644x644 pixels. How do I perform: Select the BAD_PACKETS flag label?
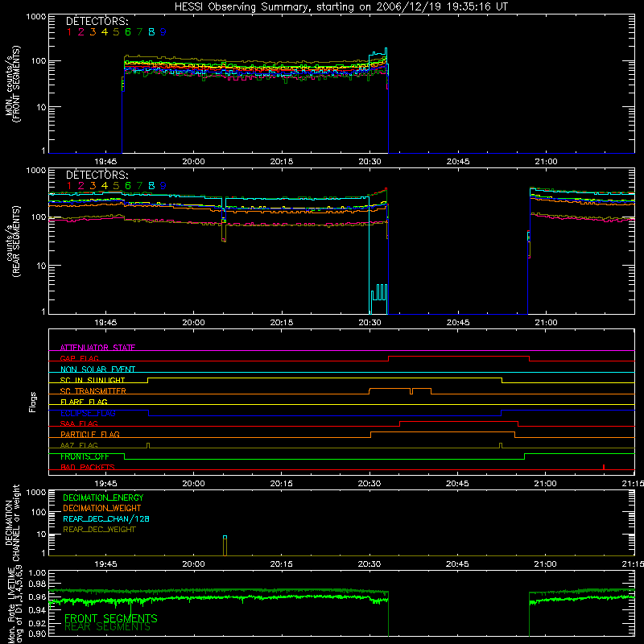[x=88, y=467]
